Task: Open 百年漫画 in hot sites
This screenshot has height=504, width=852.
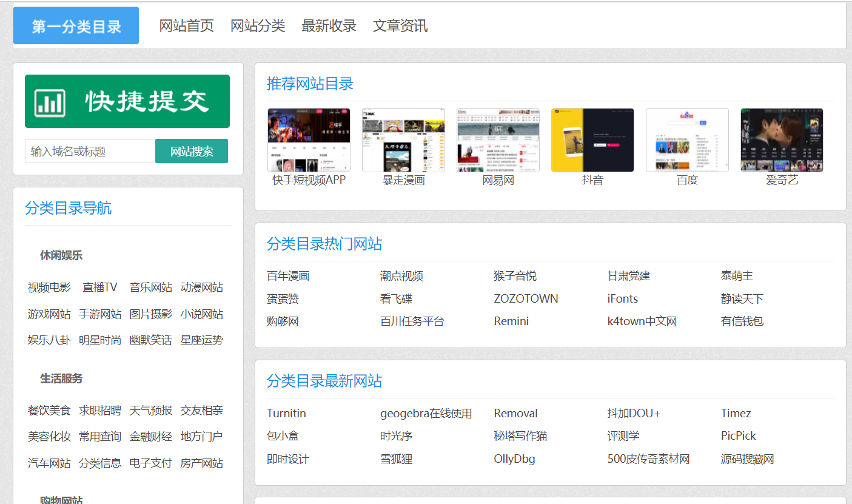Action: click(x=288, y=276)
